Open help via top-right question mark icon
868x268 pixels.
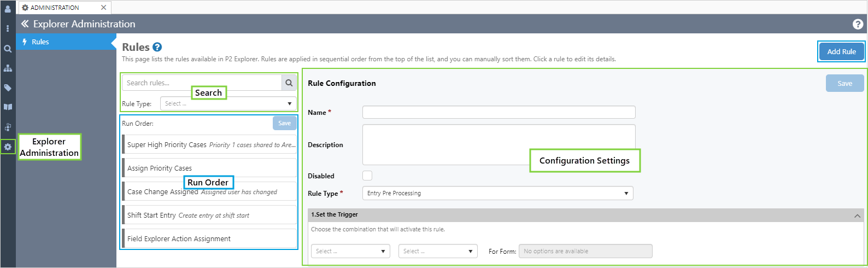pos(858,24)
